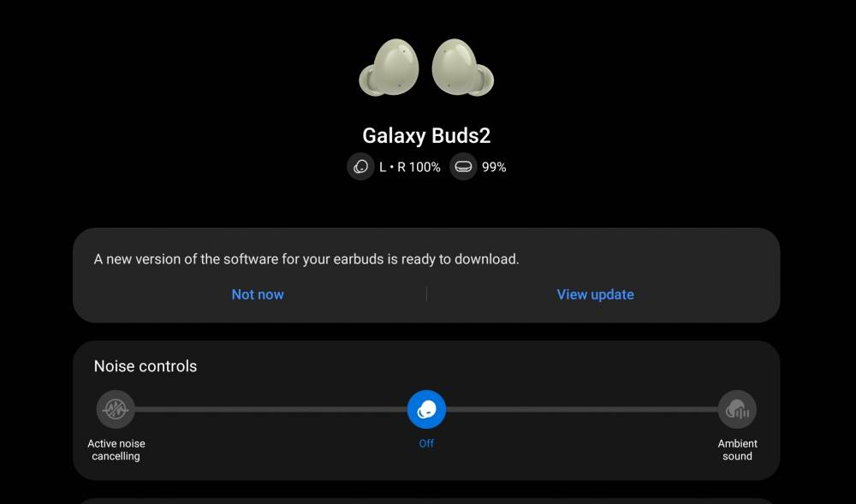
Task: Click the Galaxy Buds2 device name
Action: [x=426, y=136]
